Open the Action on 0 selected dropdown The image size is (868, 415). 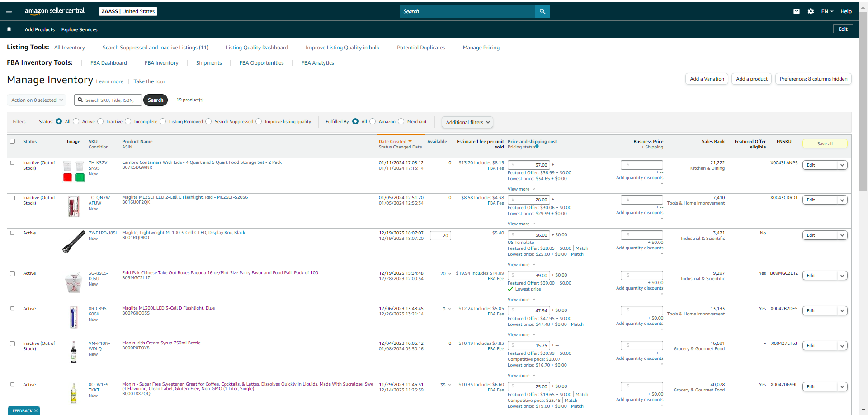(x=37, y=100)
